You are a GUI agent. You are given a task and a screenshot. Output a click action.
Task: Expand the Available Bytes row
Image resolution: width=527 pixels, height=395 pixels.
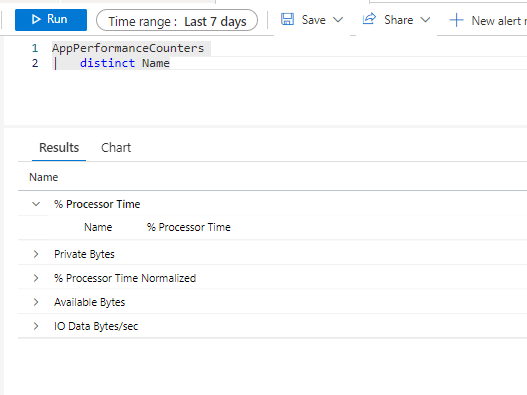36,302
